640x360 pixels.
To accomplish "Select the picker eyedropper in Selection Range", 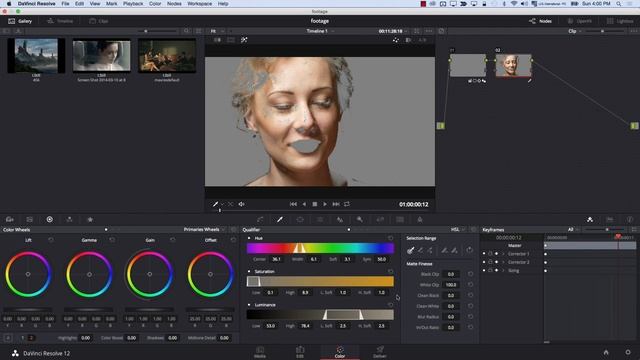I will (x=411, y=250).
